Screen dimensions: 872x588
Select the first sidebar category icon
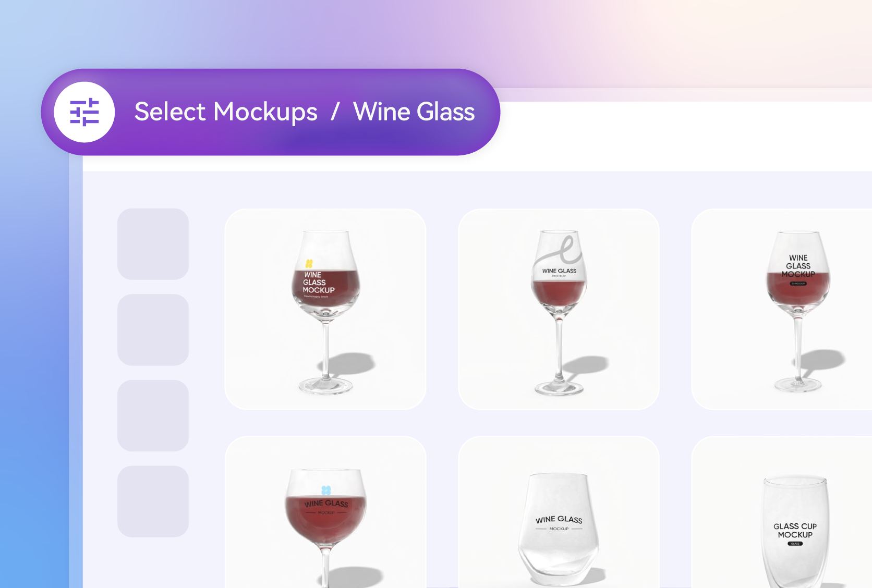pyautogui.click(x=152, y=243)
